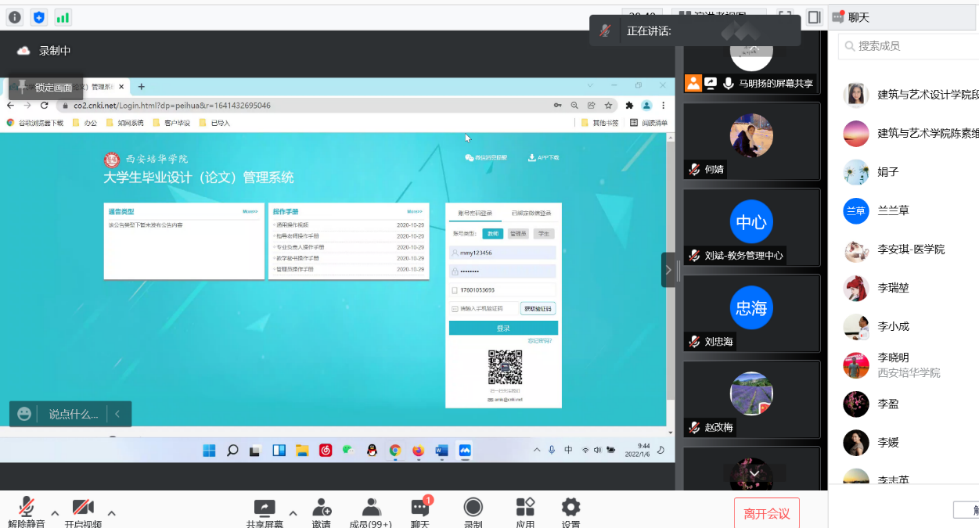Screen dimensions: 979x528
Task: Expand audio options arrow beside the microphone
Action: [x=55, y=513]
